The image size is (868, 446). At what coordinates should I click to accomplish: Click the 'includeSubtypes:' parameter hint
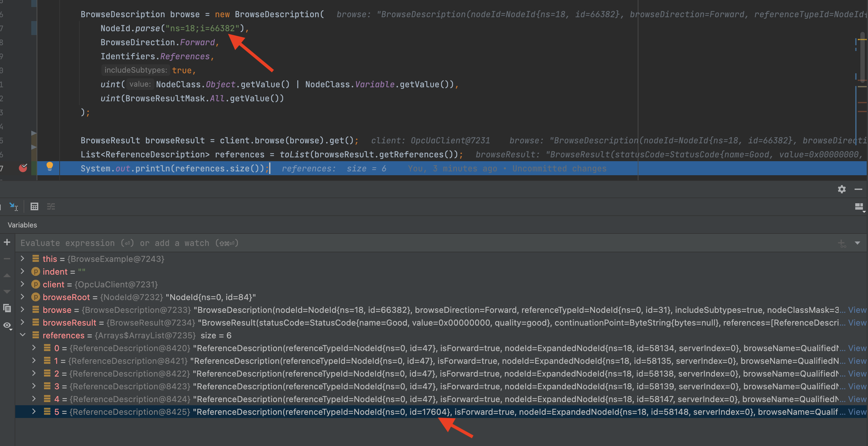click(x=136, y=70)
